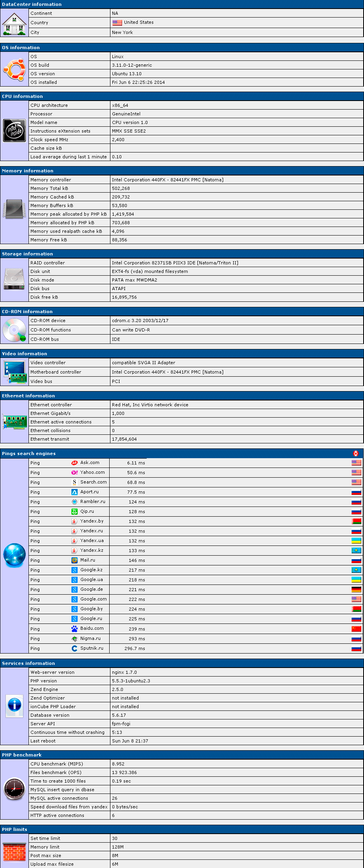Click the China flag in Baidu.com row
This screenshot has width=364, height=868.
(356, 629)
